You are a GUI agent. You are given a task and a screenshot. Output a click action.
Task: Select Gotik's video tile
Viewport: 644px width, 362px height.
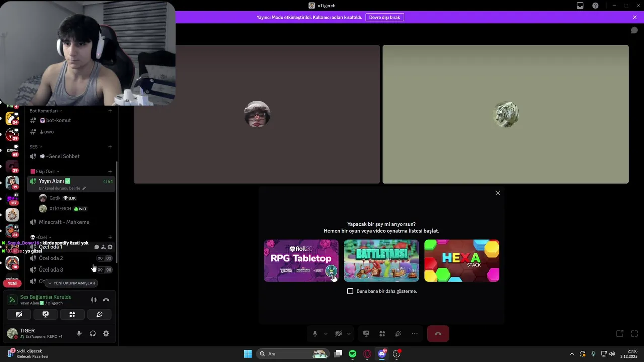pos(257,114)
